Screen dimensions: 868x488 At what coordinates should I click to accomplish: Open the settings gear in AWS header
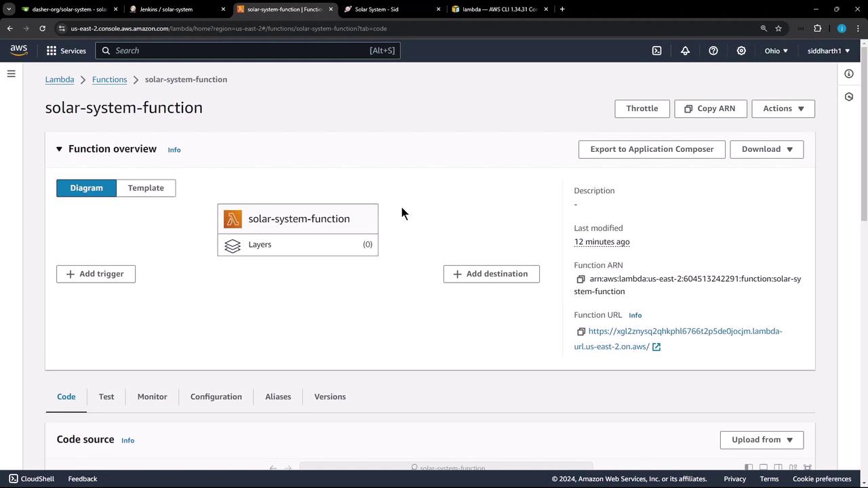741,51
